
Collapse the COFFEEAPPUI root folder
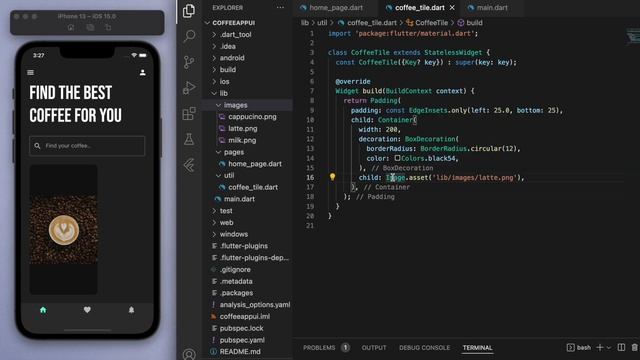(208, 23)
